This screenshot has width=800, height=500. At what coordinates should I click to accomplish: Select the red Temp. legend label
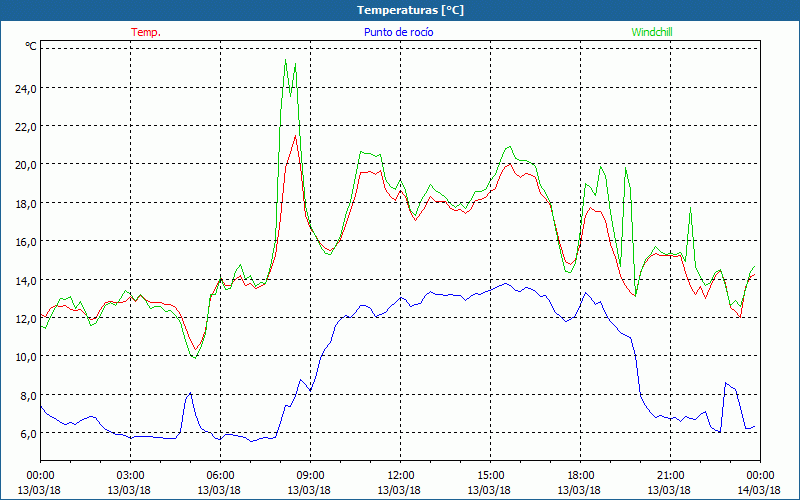146,32
